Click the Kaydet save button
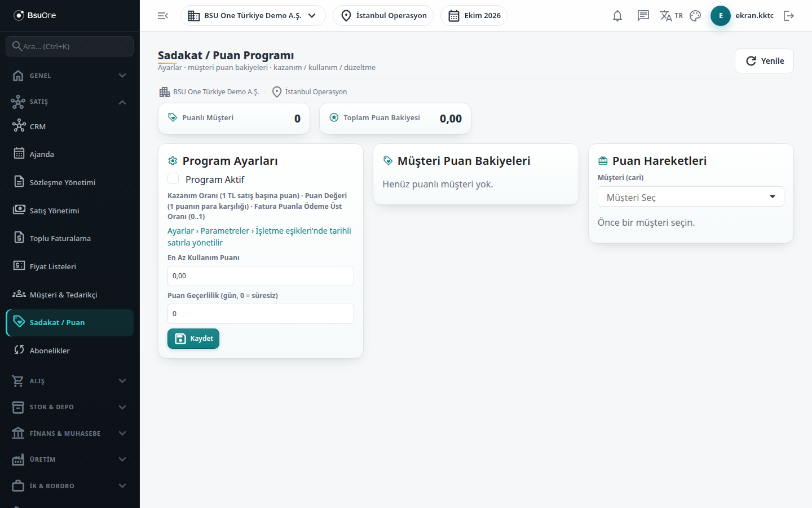This screenshot has width=812, height=508. (x=193, y=339)
